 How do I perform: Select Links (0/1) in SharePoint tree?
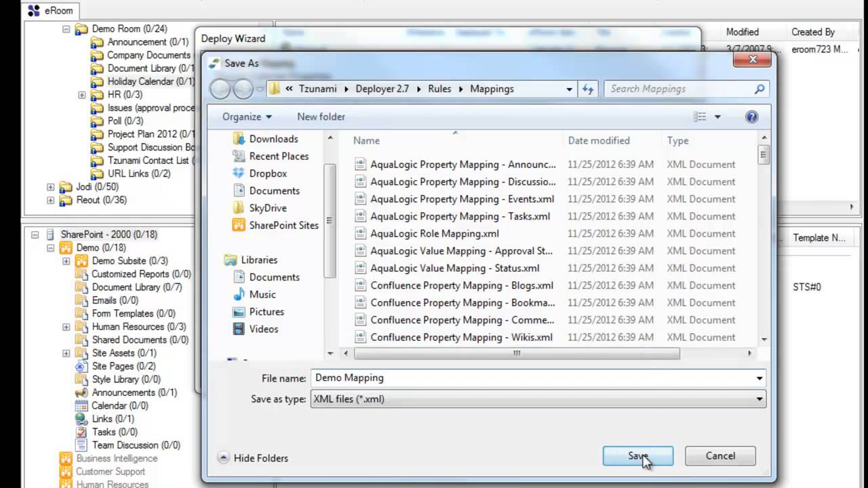pos(113,419)
